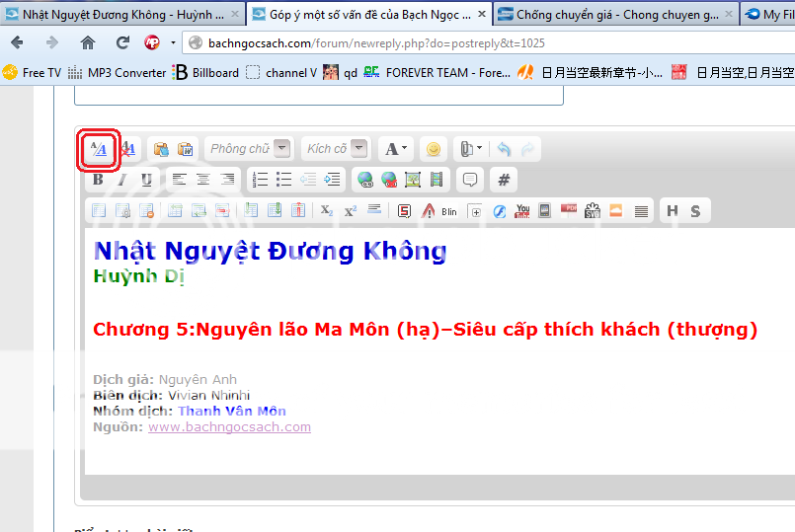
Task: Click the SIG signature icon
Action: 593,211
